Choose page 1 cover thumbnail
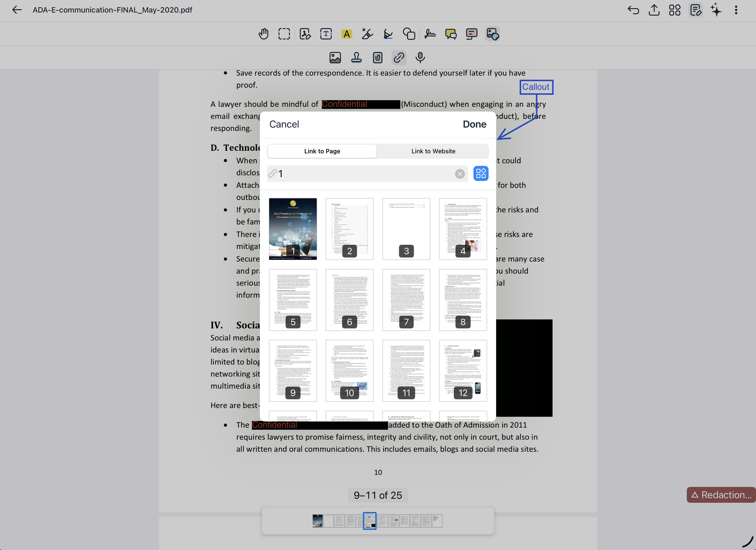 (293, 229)
